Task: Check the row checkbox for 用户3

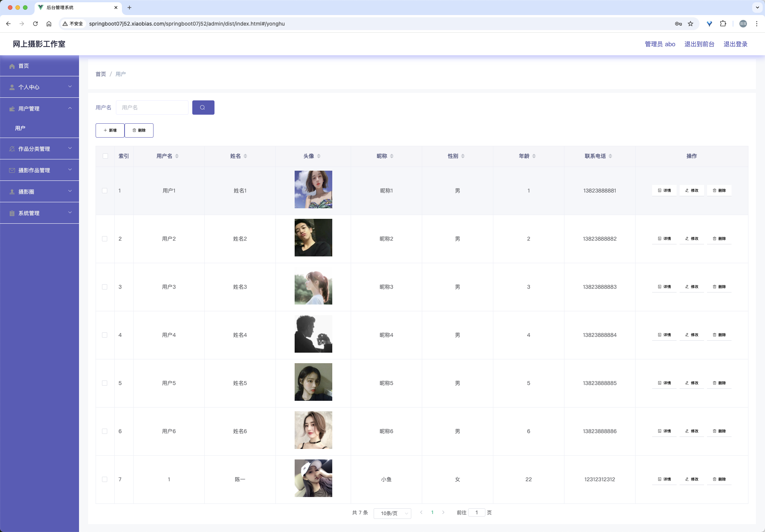Action: [105, 287]
